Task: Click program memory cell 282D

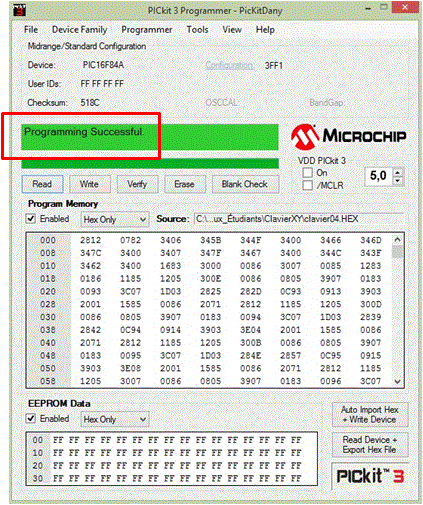Action: pyautogui.click(x=251, y=292)
